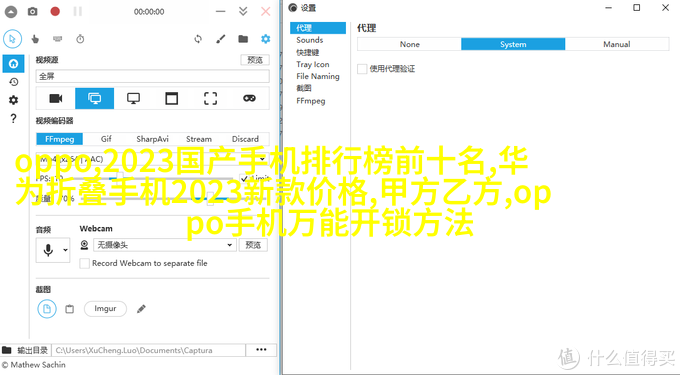Screen dimensions: 680x375
Task: Choose FFmpeg video encoder tab
Action: click(x=59, y=139)
